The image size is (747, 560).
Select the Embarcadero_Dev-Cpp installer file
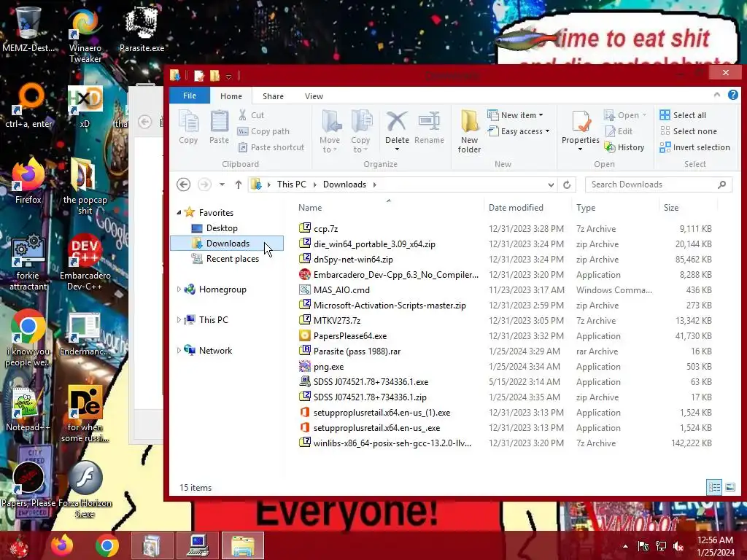tap(395, 275)
